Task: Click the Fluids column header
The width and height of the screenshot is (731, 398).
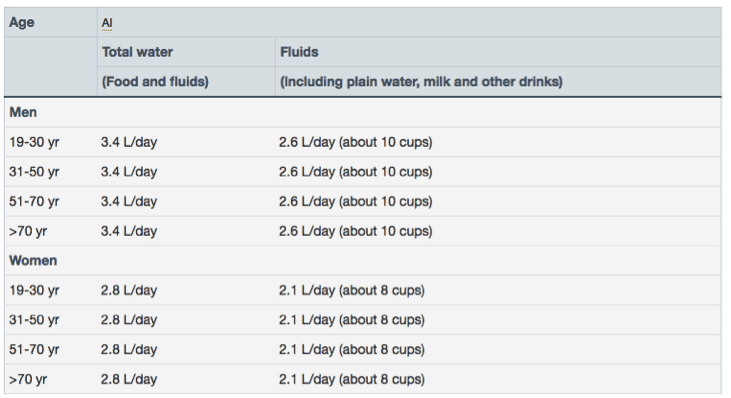Action: (299, 52)
